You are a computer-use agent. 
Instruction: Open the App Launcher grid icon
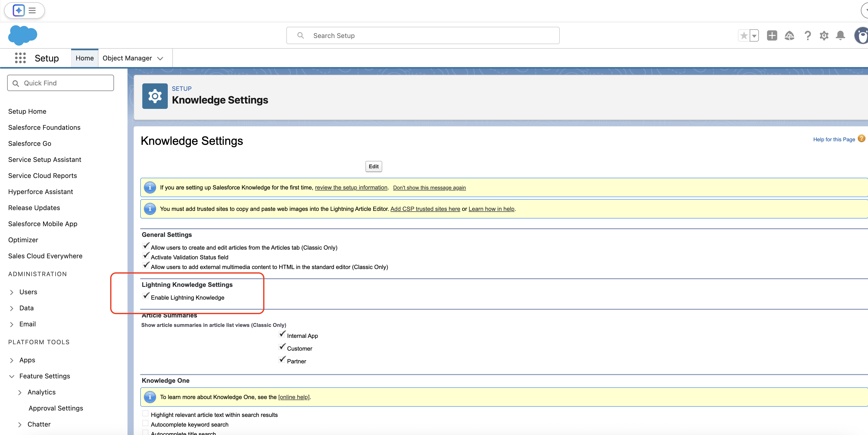(x=20, y=58)
